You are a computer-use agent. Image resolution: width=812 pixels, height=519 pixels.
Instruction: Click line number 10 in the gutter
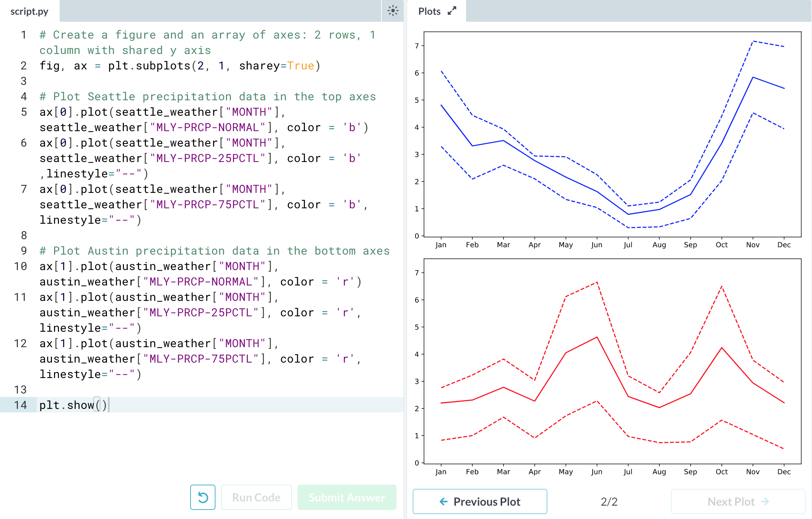(20, 266)
